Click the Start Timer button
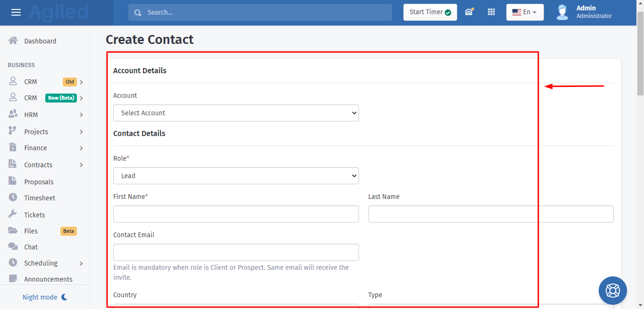644x309 pixels. coord(430,12)
